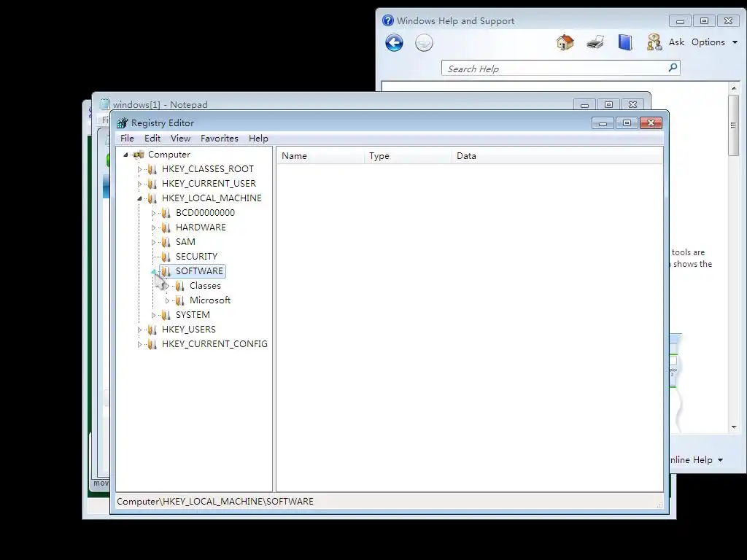Click the Windows Help title bar question icon

click(x=388, y=20)
